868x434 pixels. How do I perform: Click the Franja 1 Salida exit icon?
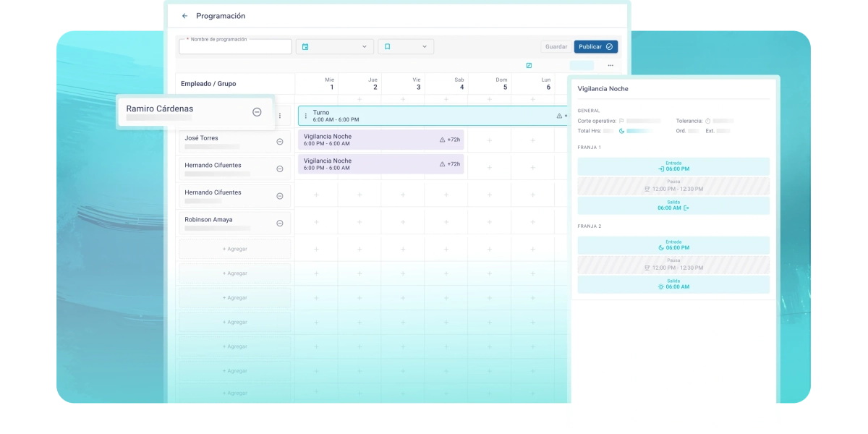pyautogui.click(x=686, y=208)
